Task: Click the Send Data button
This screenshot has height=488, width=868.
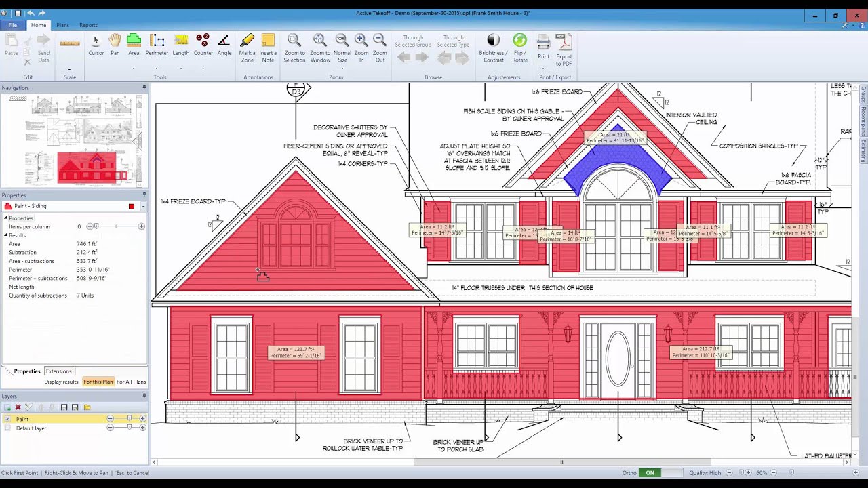Action: (43, 48)
